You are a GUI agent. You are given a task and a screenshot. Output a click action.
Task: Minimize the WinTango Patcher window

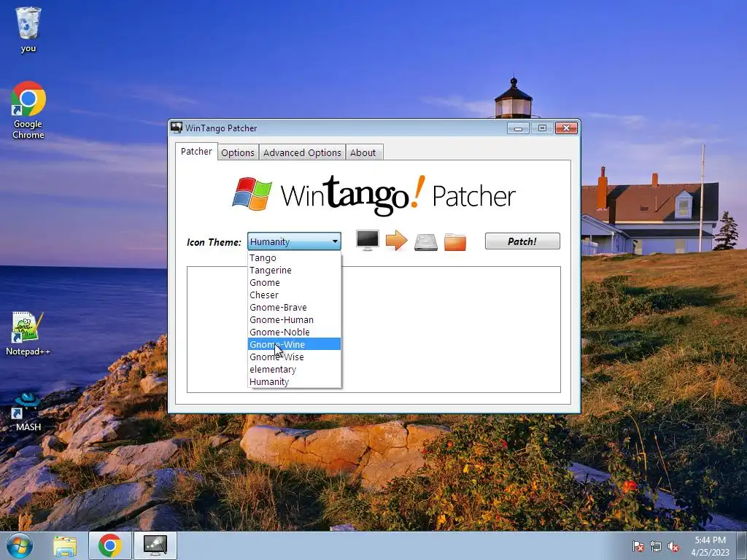518,128
